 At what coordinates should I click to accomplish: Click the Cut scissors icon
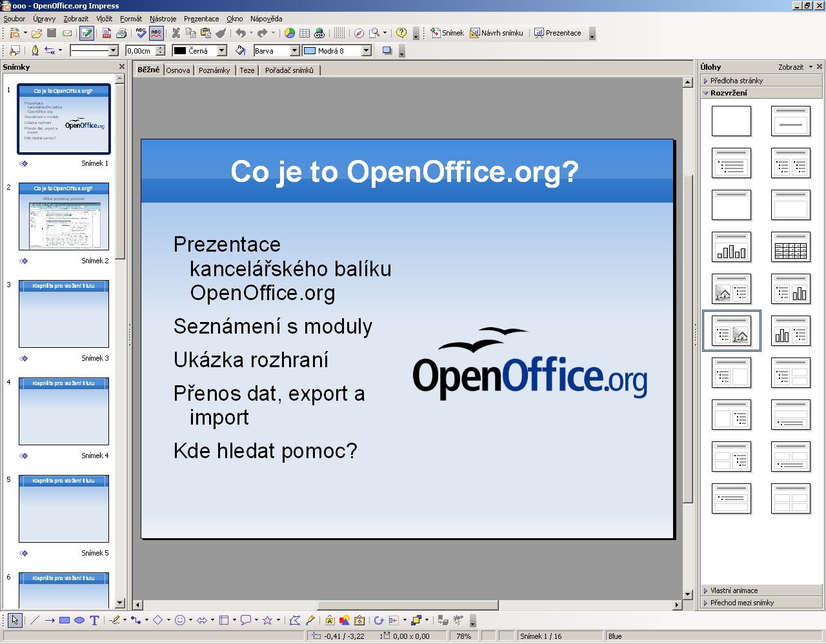tap(176, 33)
